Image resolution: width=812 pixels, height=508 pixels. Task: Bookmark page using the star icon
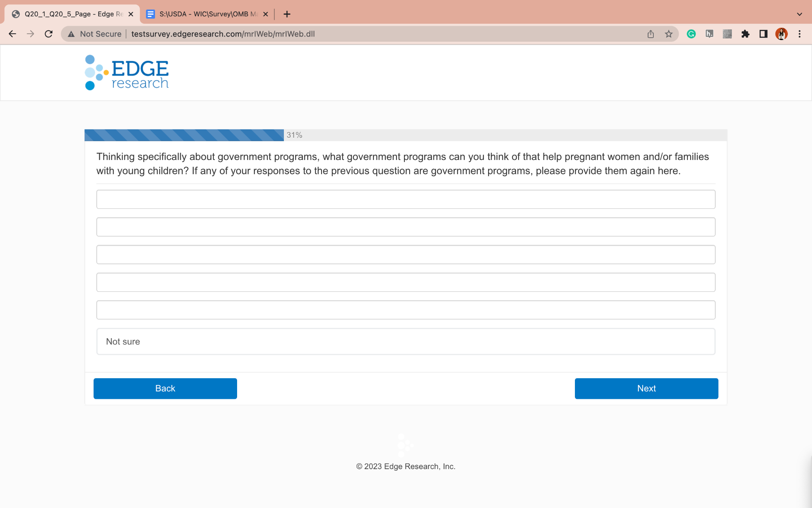(669, 34)
